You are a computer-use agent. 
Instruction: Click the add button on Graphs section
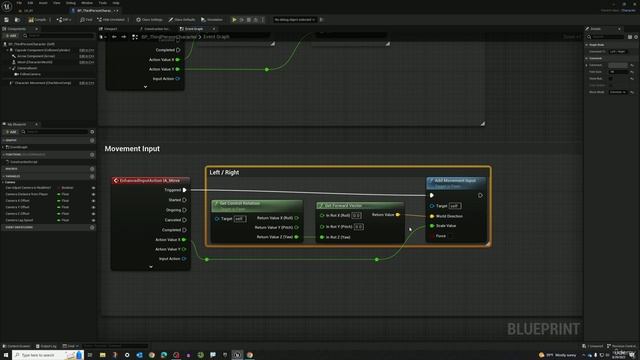(92, 140)
